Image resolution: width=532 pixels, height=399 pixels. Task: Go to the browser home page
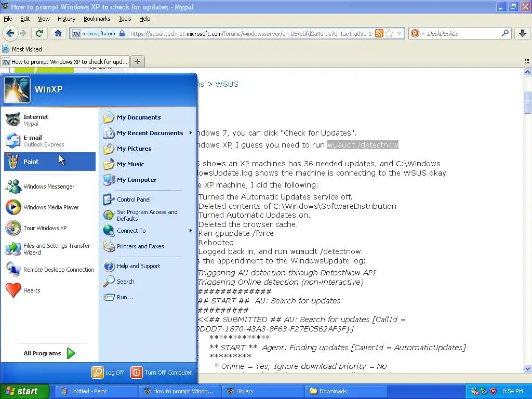(x=58, y=33)
